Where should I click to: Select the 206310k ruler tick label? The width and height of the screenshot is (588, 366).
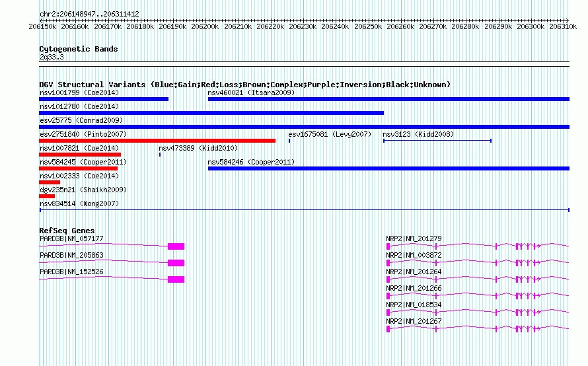563,26
